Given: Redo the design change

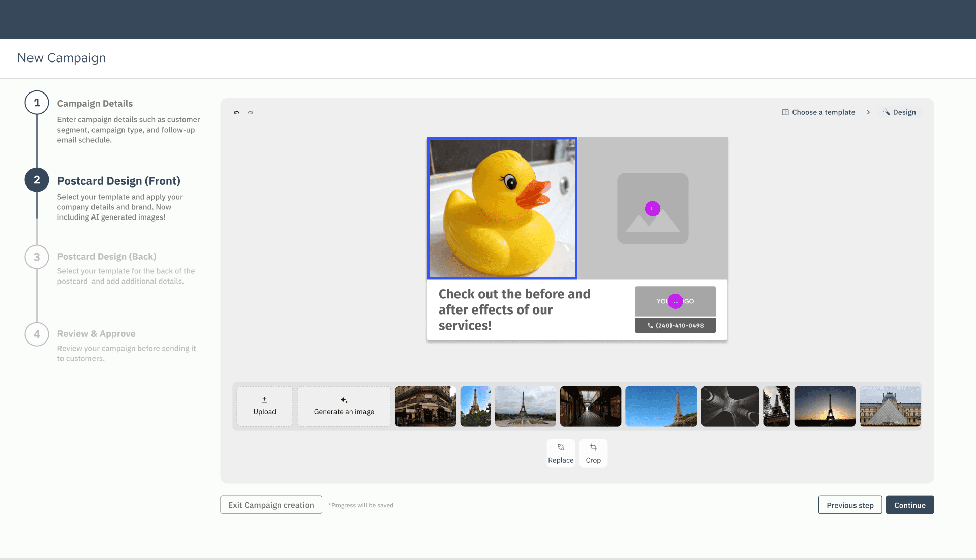Looking at the screenshot, I should tap(250, 112).
